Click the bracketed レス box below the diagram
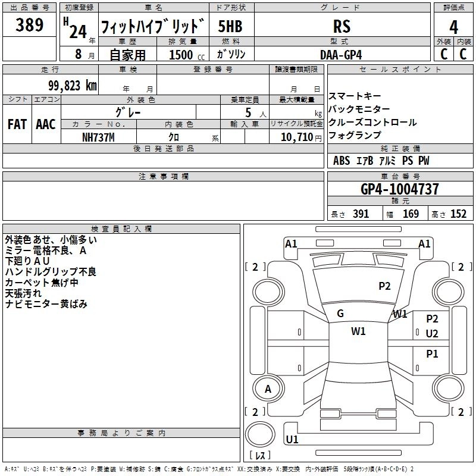The image size is (476, 476). coord(260,456)
